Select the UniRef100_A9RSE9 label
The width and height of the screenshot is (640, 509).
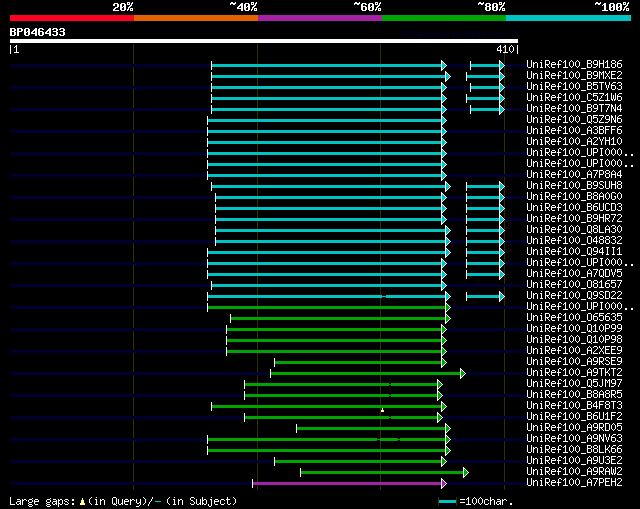[x=574, y=362]
